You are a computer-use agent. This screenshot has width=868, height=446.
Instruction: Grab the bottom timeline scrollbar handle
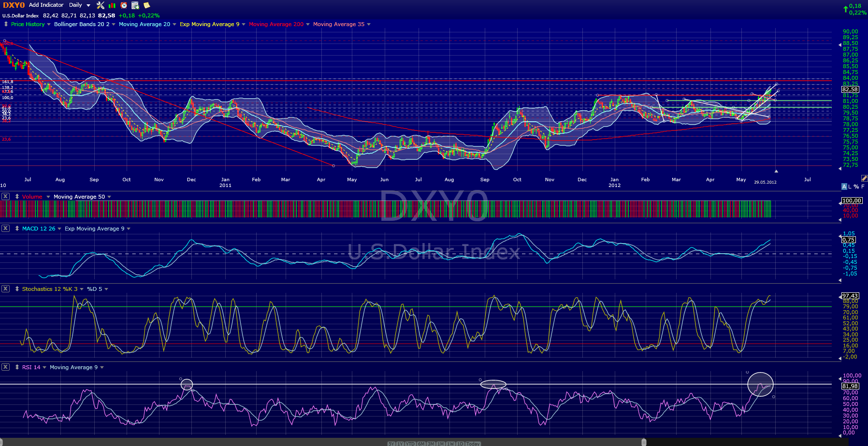[644, 442]
